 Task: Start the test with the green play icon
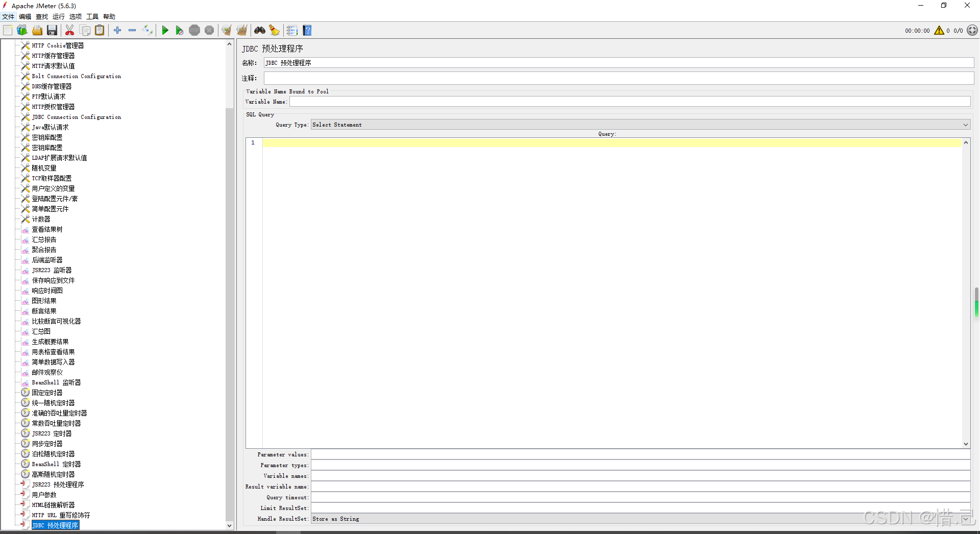pos(165,31)
